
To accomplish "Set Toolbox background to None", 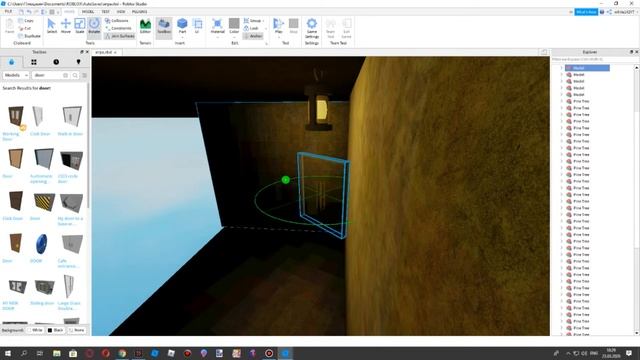I will tap(77, 330).
